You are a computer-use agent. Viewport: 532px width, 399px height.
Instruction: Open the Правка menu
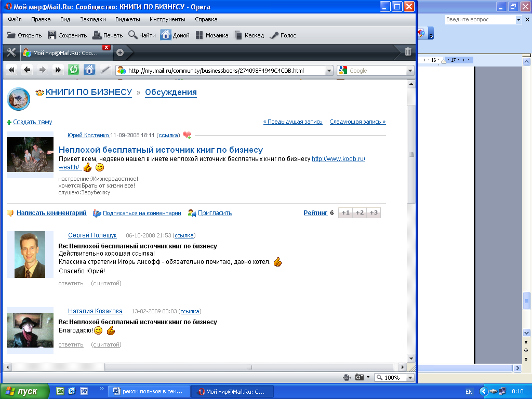click(x=41, y=19)
